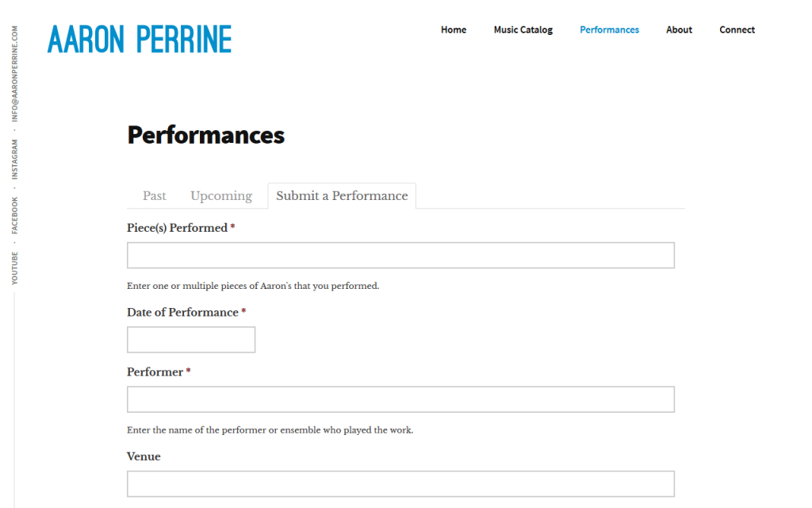Select the Submit a Performance tab
This screenshot has height=508, width=812.
(342, 196)
